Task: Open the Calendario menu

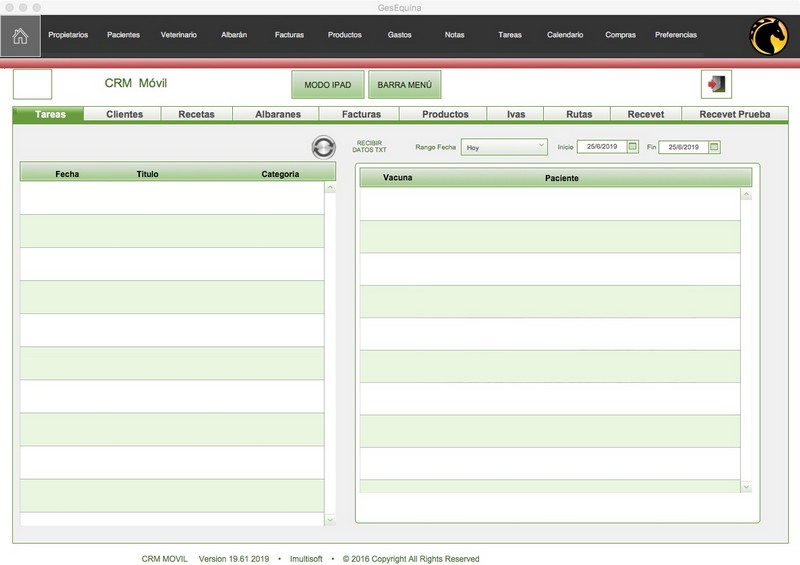Action: pyautogui.click(x=565, y=35)
